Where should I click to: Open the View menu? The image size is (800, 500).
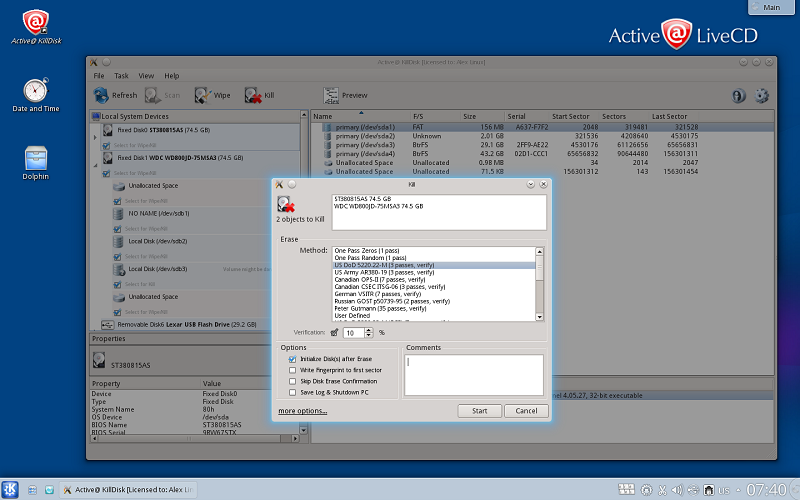click(x=146, y=76)
